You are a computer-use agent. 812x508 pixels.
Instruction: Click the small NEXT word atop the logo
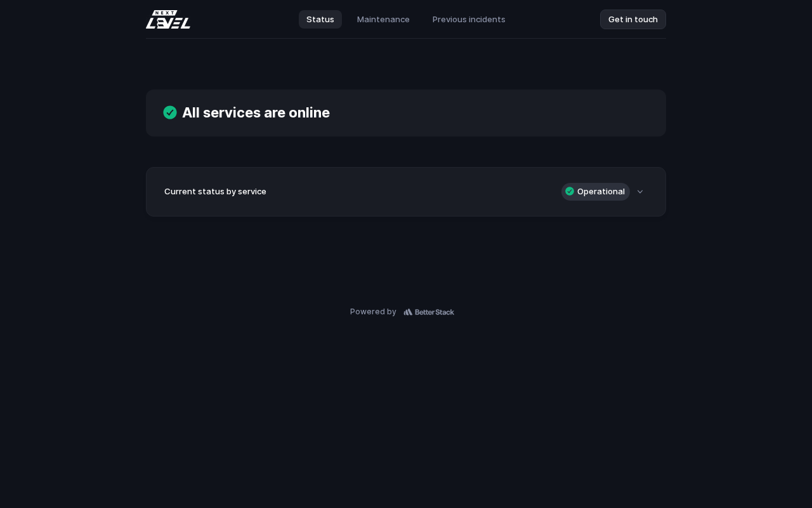coord(164,13)
